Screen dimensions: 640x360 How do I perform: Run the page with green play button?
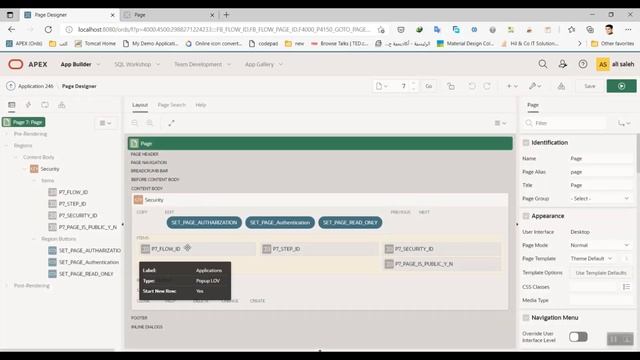pyautogui.click(x=621, y=86)
